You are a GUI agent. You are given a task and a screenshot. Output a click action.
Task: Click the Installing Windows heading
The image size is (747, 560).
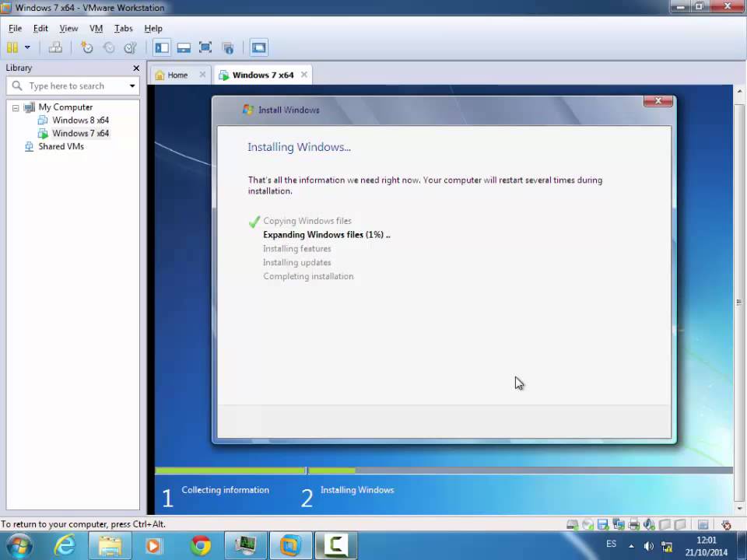click(x=299, y=147)
